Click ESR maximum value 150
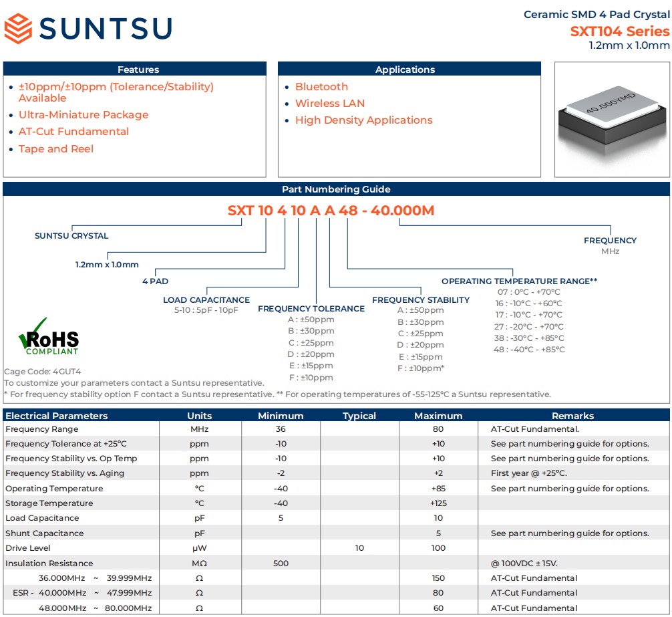 pos(438,578)
